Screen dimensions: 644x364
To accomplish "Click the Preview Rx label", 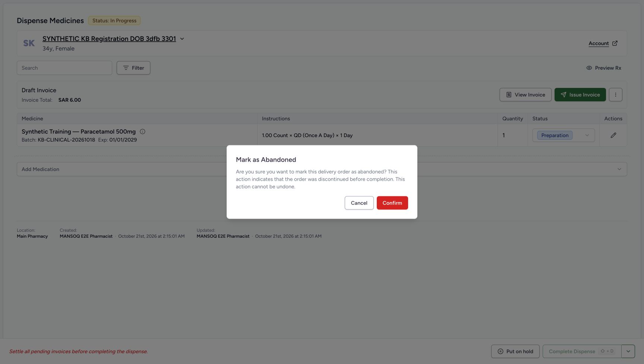I will tap(608, 68).
